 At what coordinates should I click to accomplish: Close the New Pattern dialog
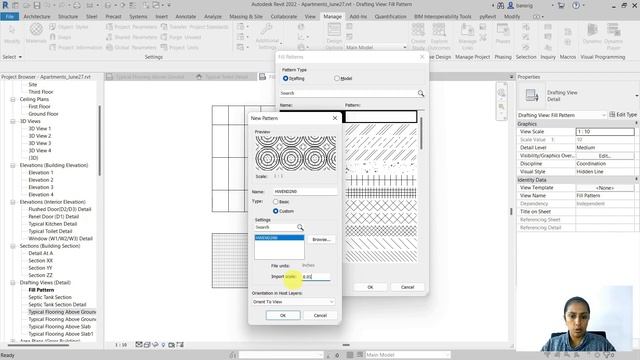click(x=335, y=118)
